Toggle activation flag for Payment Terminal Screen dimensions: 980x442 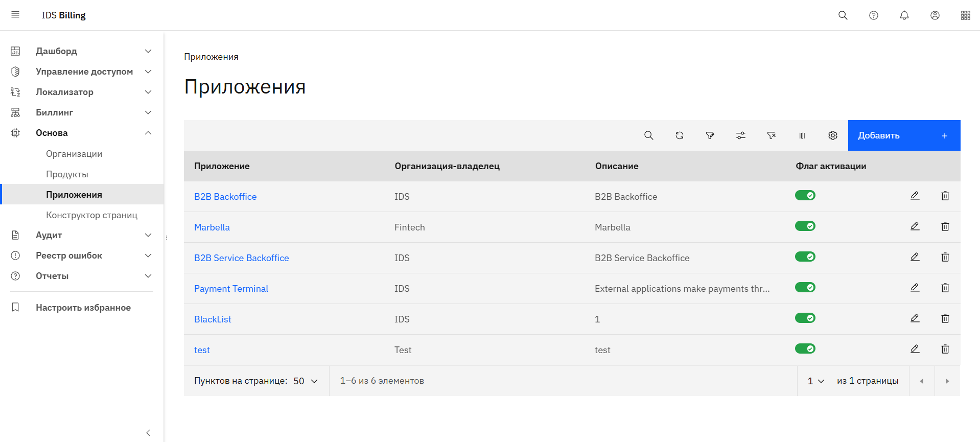pyautogui.click(x=805, y=288)
